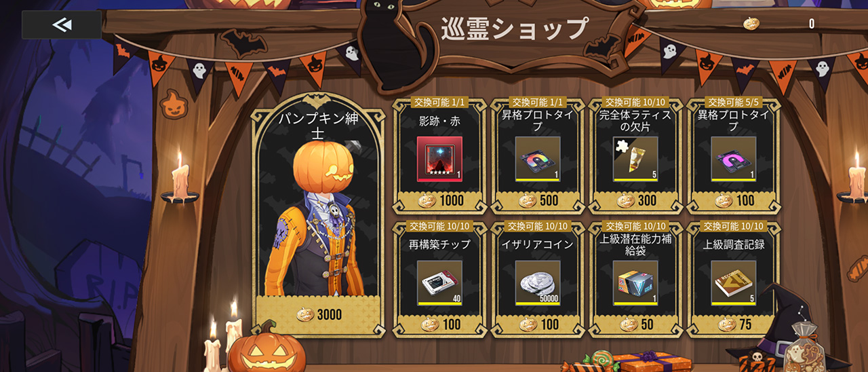Viewport: 868px width, 372px height.
Task: Select the 上級調査記録 book icon
Action: [733, 282]
